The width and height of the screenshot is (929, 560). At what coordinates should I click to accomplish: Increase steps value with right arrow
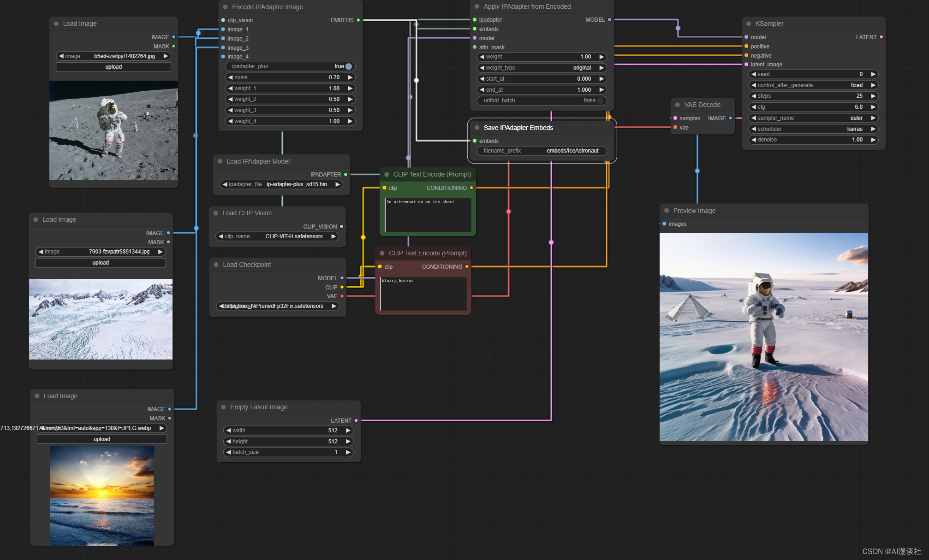(x=873, y=96)
